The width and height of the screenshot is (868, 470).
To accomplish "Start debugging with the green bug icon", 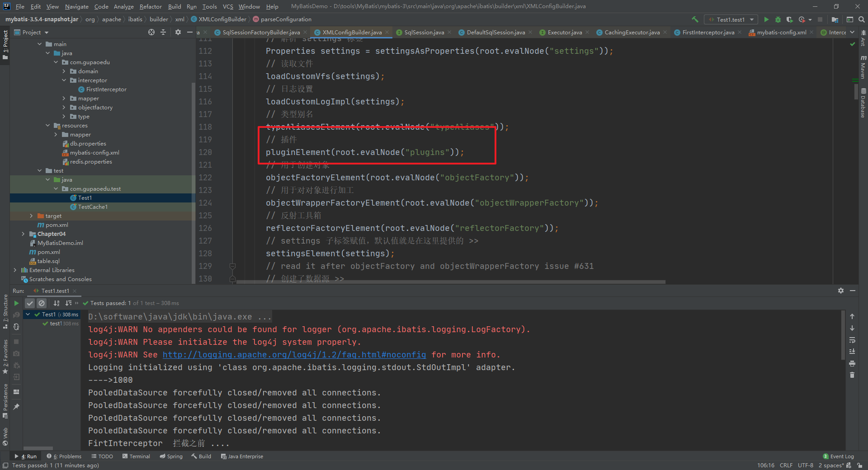I will click(x=778, y=19).
